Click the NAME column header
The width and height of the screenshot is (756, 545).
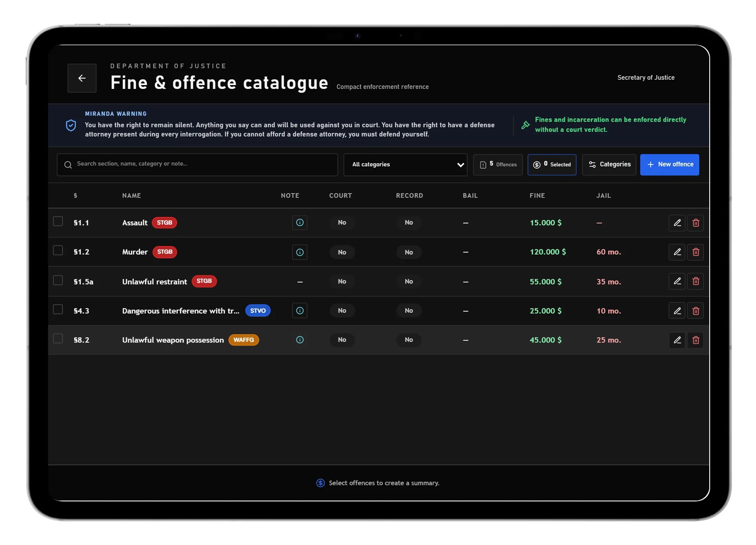tap(131, 195)
